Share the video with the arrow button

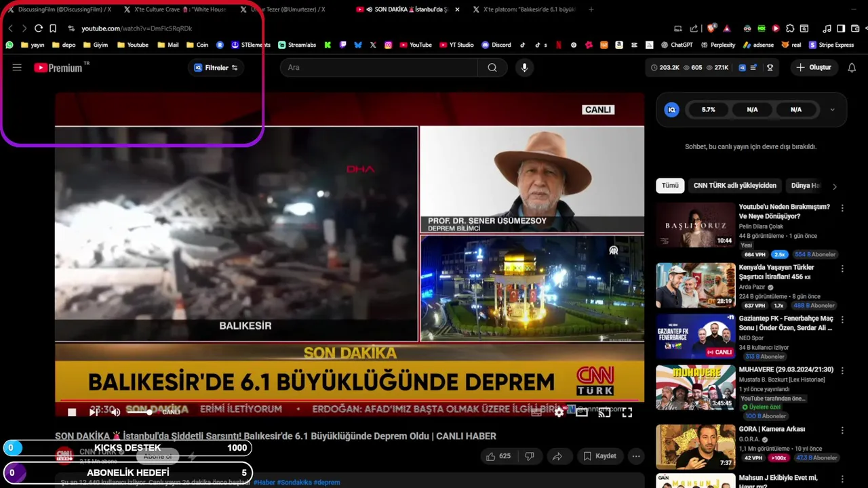pos(557,456)
